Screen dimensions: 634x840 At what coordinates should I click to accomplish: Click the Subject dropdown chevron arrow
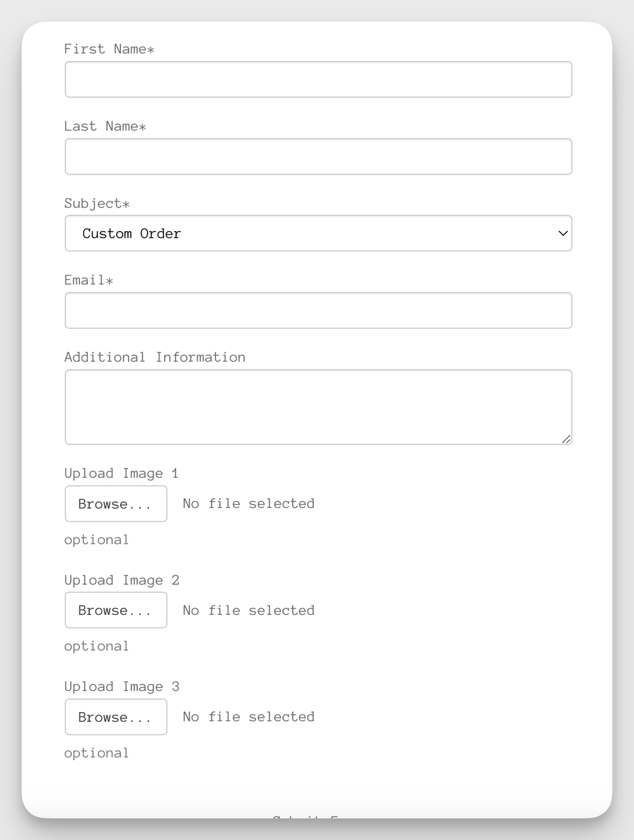click(x=561, y=233)
